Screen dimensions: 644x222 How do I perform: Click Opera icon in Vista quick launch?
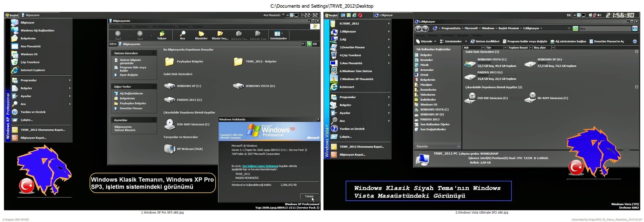pyautogui.click(x=360, y=15)
